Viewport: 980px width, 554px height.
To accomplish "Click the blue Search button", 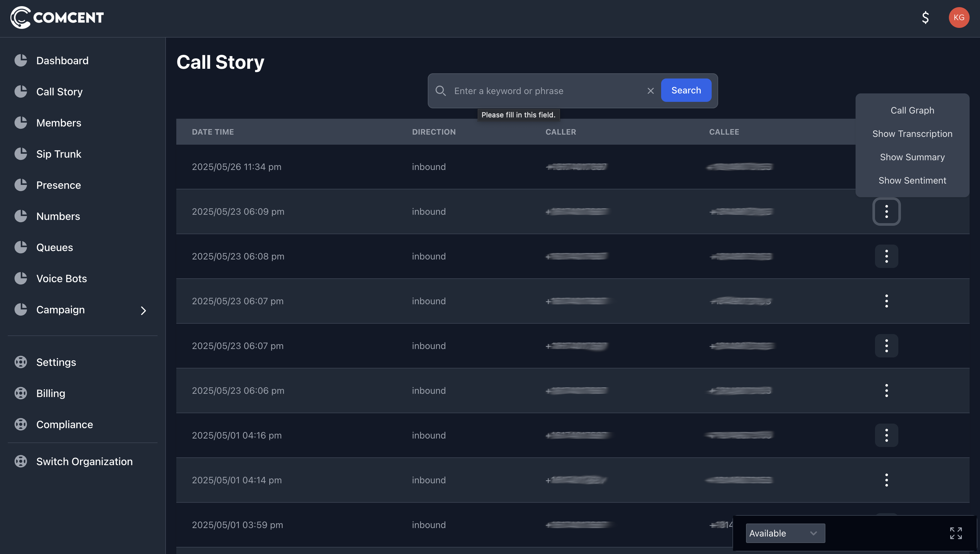I will (686, 90).
